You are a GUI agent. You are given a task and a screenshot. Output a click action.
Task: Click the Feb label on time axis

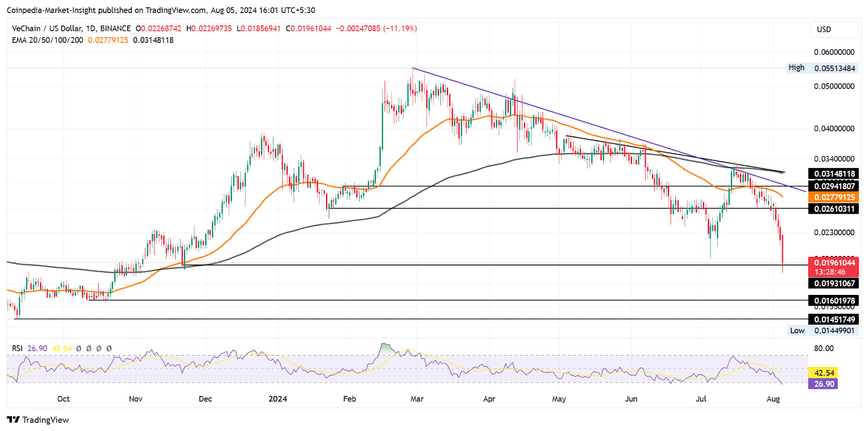(350, 399)
